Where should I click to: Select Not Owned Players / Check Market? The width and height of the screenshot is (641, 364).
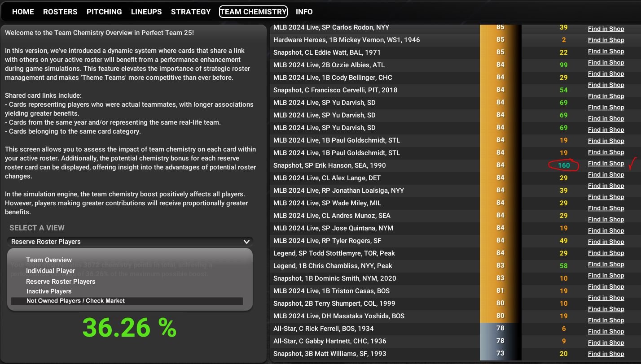(127, 301)
